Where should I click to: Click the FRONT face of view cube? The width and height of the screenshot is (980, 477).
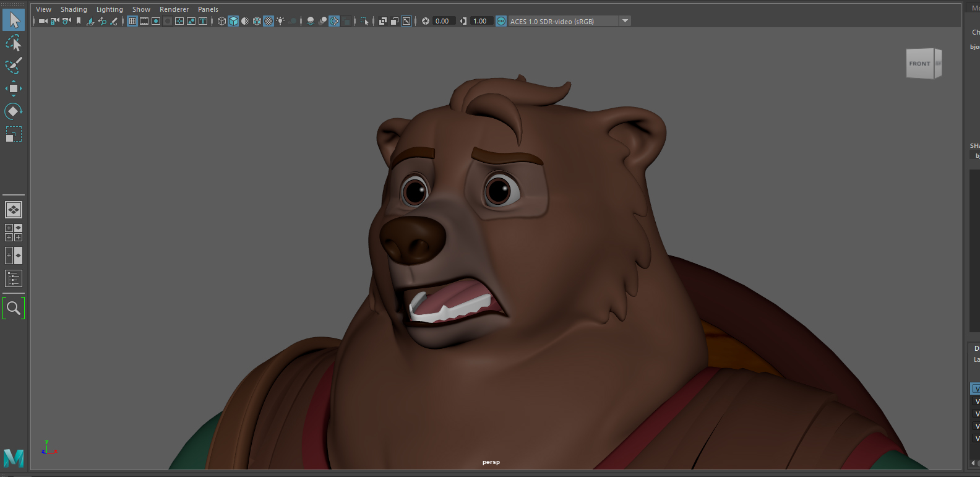pyautogui.click(x=919, y=64)
